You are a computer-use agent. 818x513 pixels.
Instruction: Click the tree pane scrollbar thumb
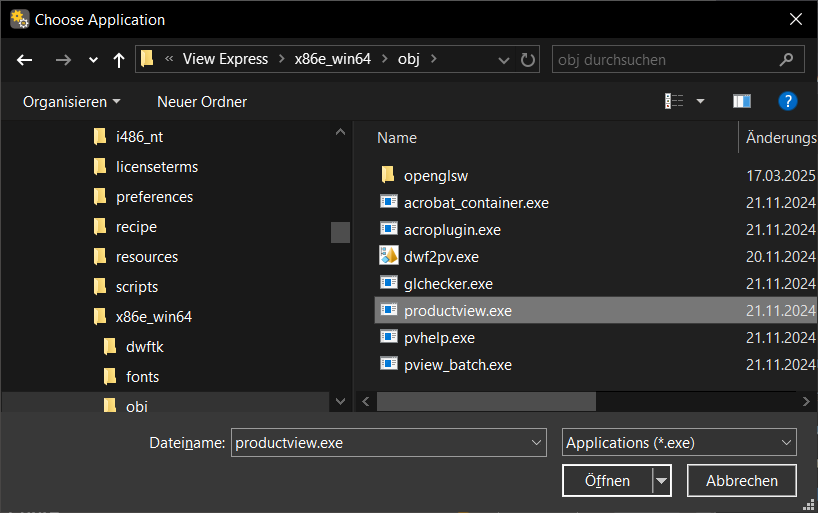[x=340, y=232]
